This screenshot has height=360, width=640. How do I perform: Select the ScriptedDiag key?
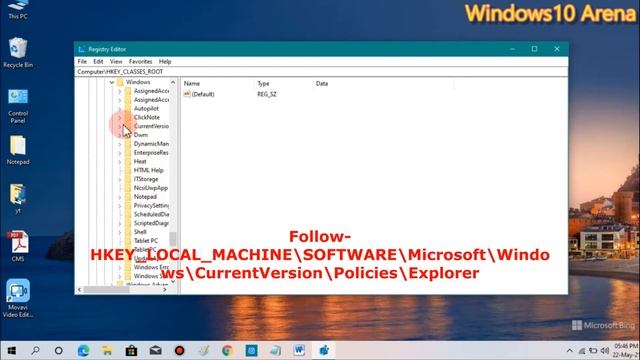coord(151,223)
